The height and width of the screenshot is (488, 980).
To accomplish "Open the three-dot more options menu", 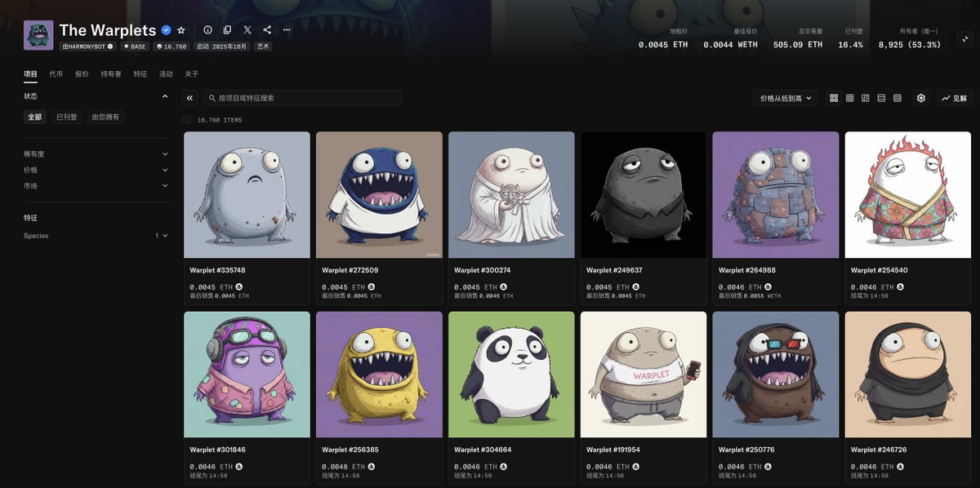I will [x=287, y=30].
